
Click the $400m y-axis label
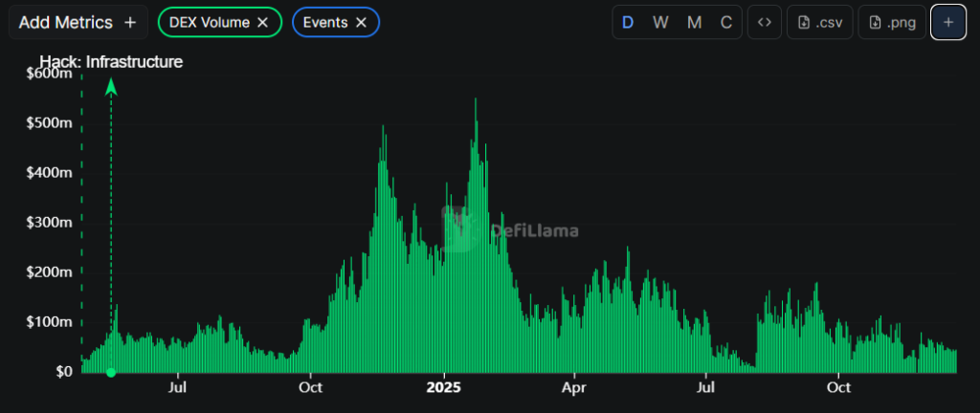click(50, 173)
